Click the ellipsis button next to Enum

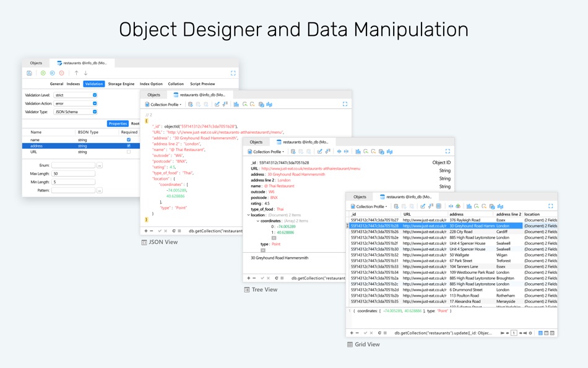click(100, 165)
